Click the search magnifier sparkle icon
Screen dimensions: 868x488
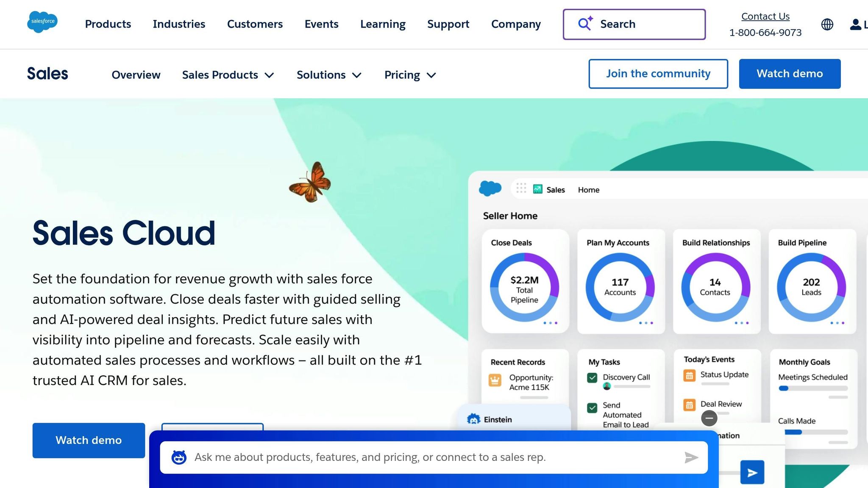[x=585, y=23]
